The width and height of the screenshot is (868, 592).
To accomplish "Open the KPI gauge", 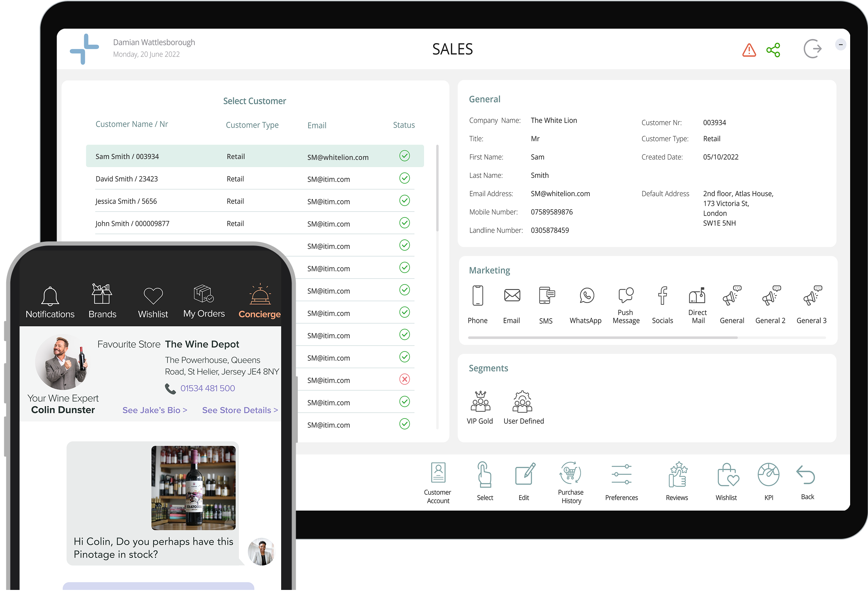I will click(769, 482).
